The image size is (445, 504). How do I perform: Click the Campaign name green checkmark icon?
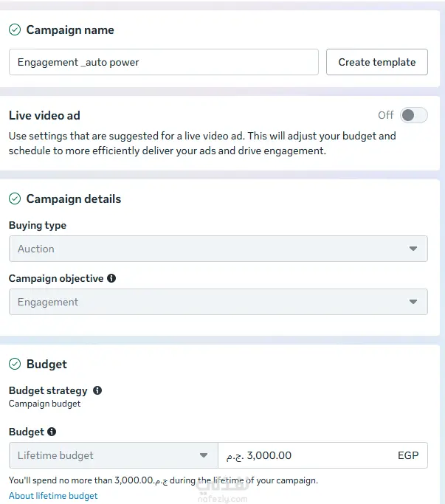click(15, 30)
